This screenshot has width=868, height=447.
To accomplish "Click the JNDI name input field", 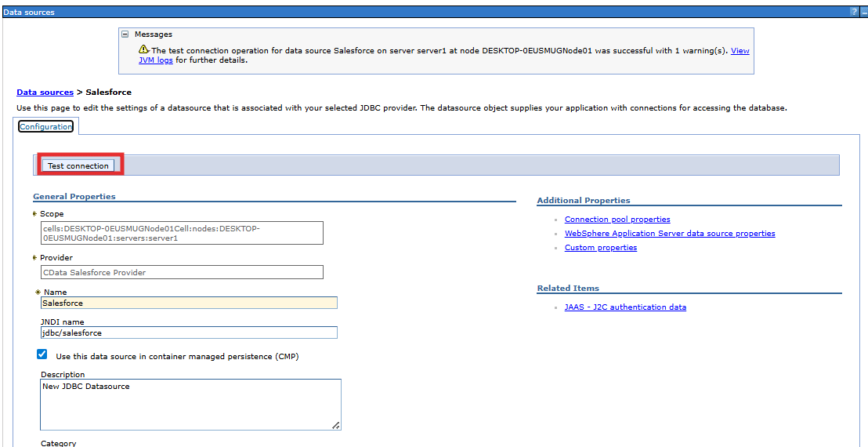I will point(189,333).
